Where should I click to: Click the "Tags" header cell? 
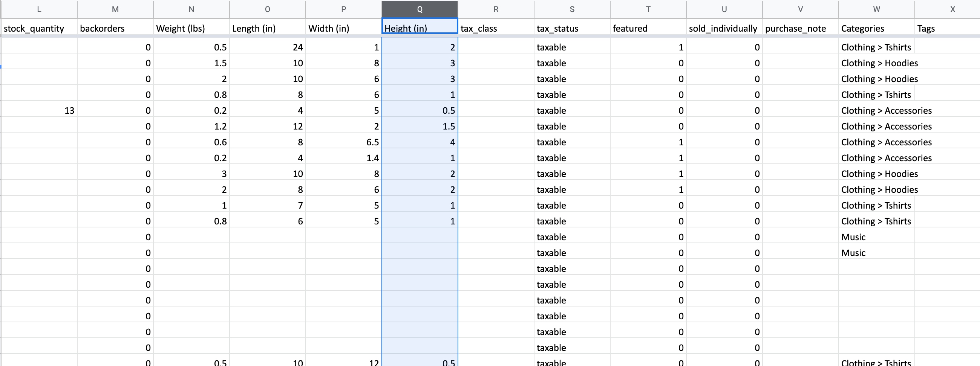point(947,29)
